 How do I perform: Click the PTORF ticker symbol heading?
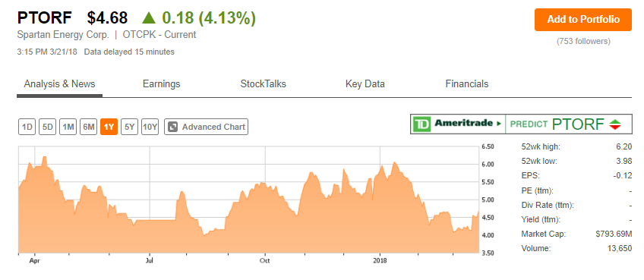(x=45, y=17)
